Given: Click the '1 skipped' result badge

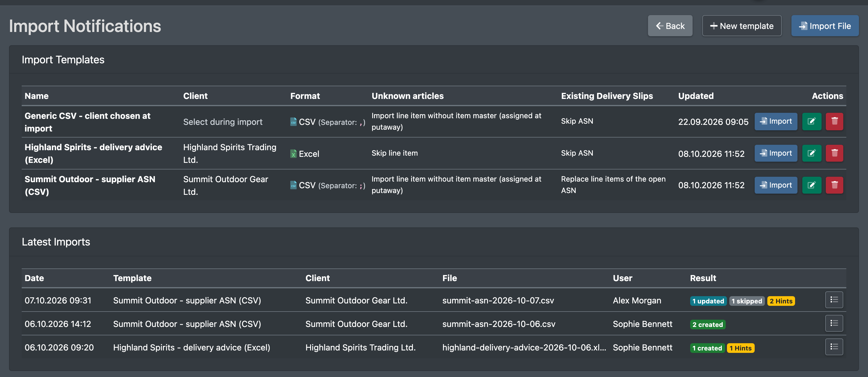Looking at the screenshot, I should tap(747, 301).
